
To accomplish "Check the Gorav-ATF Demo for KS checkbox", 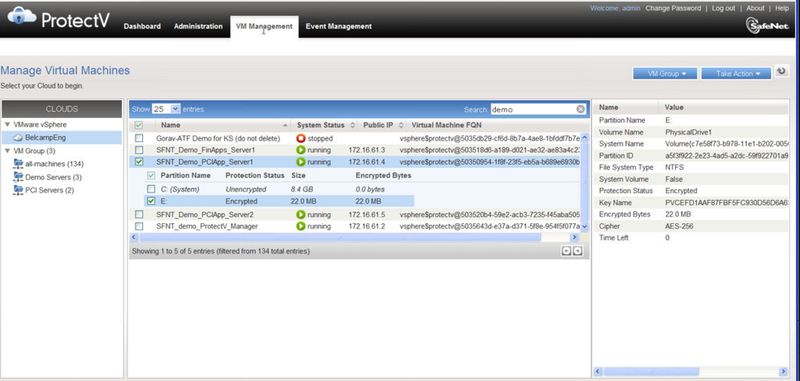I will point(139,138).
